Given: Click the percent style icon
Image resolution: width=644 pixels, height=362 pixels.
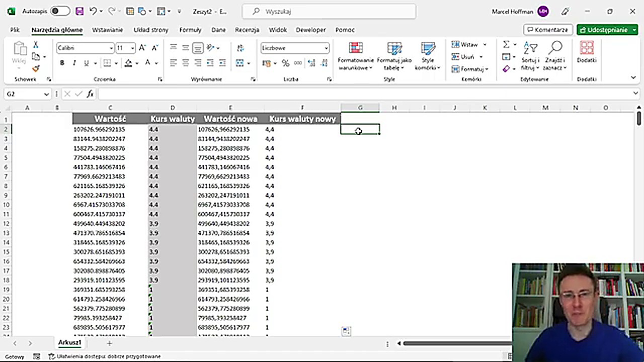Looking at the screenshot, I should (x=285, y=63).
